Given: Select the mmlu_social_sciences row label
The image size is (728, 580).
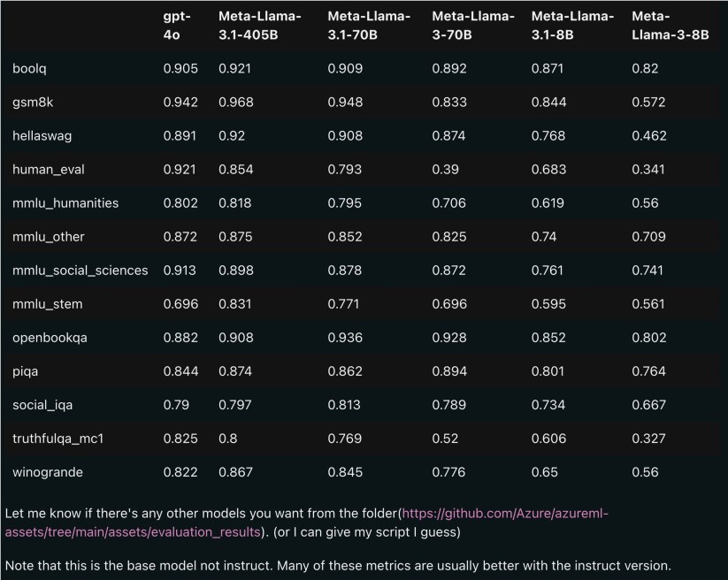Looking at the screenshot, I should click(80, 271).
